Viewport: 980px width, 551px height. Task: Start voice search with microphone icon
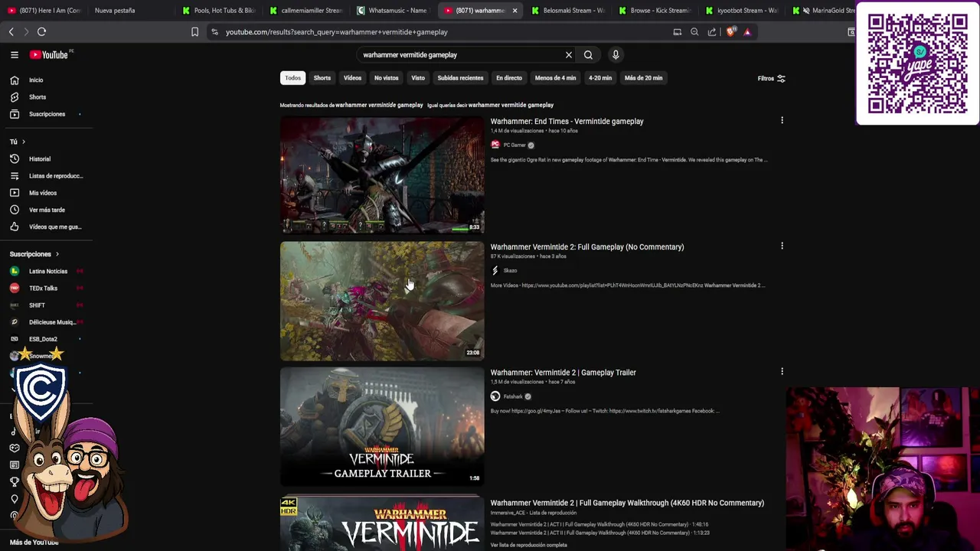pyautogui.click(x=616, y=55)
